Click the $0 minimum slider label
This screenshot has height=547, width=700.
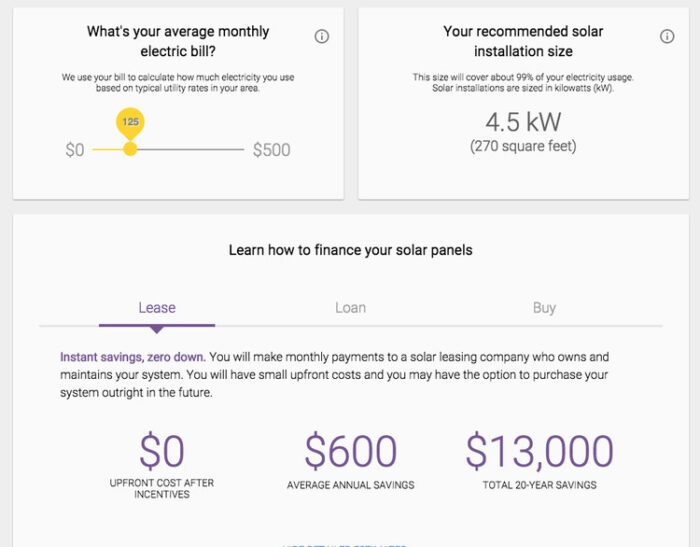coord(75,150)
